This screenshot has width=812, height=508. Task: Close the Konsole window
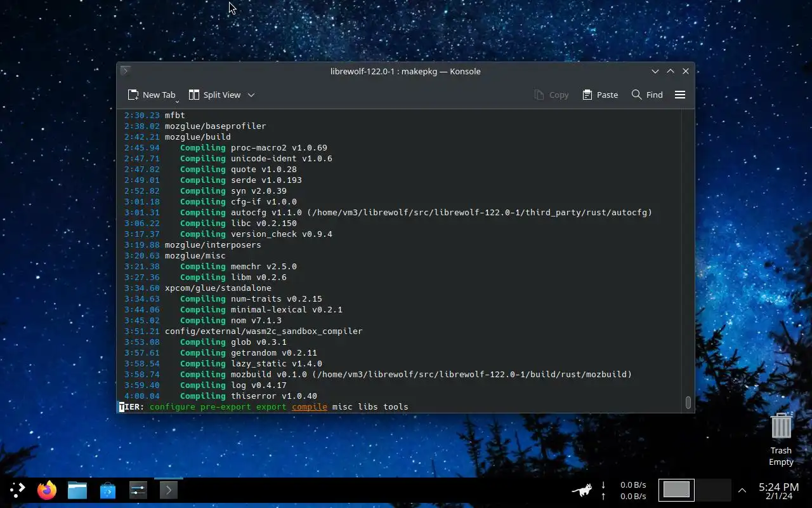pos(686,71)
